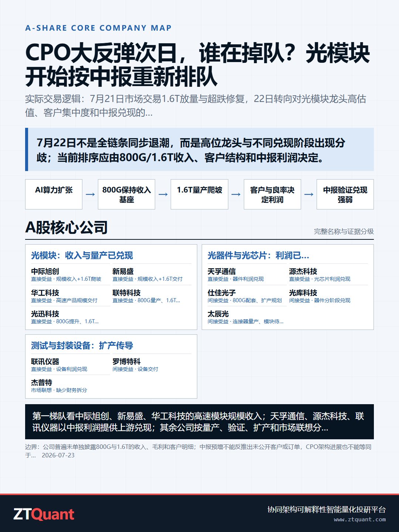The width and height of the screenshot is (399, 532).
Task: Select the 中报验证兑现强弱 step box
Action: coord(345,194)
